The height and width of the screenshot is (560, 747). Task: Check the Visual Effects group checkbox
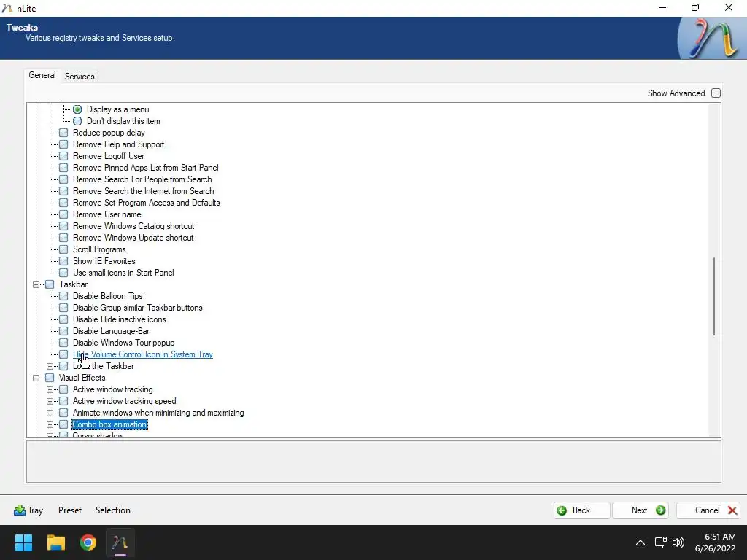[50, 378]
